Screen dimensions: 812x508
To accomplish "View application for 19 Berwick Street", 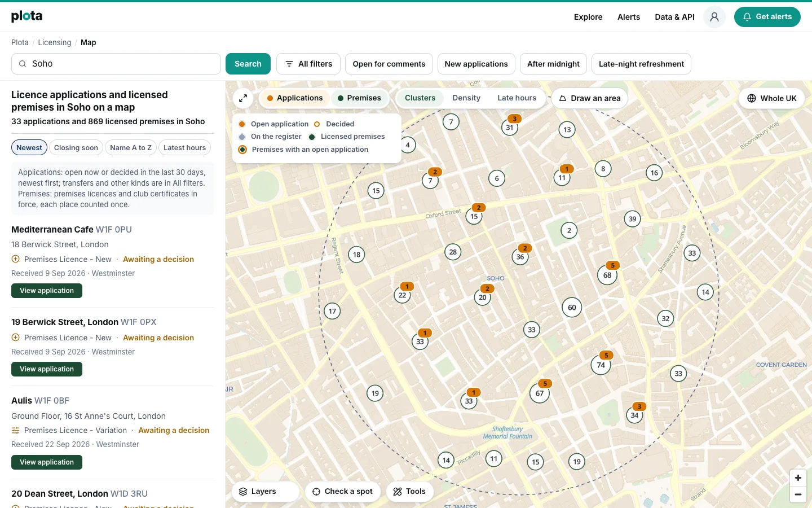I will tap(47, 369).
